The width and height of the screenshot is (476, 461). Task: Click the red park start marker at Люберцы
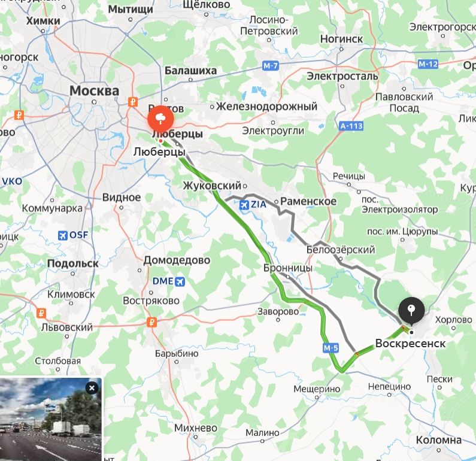[x=160, y=119]
